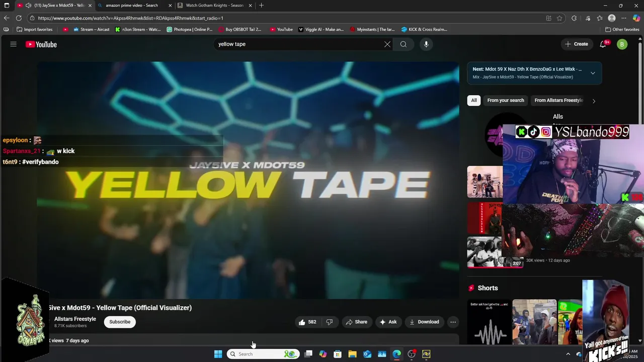This screenshot has width=644, height=362.
Task: Open Other favorites folder
Action: (x=622, y=29)
